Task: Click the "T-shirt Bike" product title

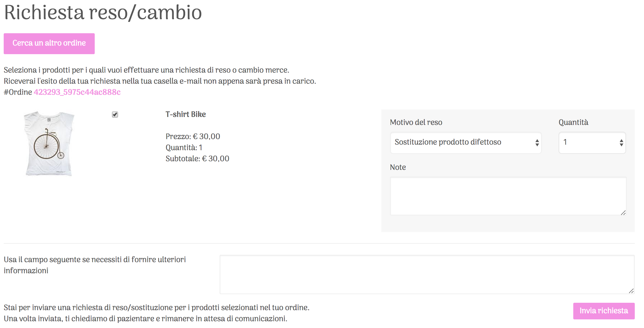Action: pos(185,114)
